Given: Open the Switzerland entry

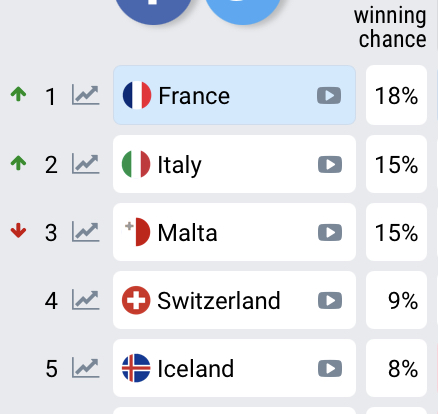Looking at the screenshot, I should coord(234,300).
